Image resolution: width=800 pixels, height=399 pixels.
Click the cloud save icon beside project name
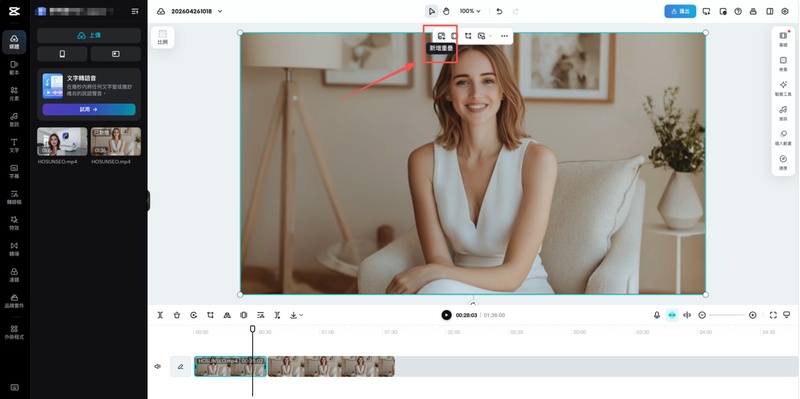161,11
